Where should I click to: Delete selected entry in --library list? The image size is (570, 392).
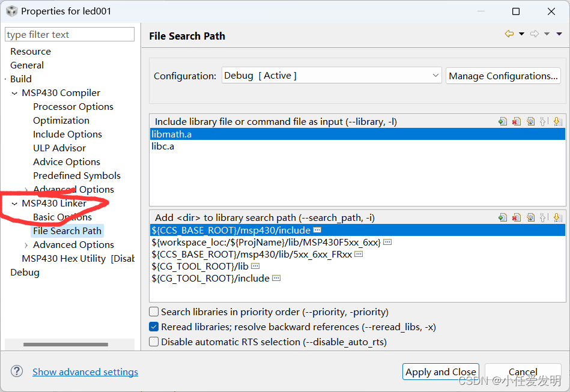(517, 121)
